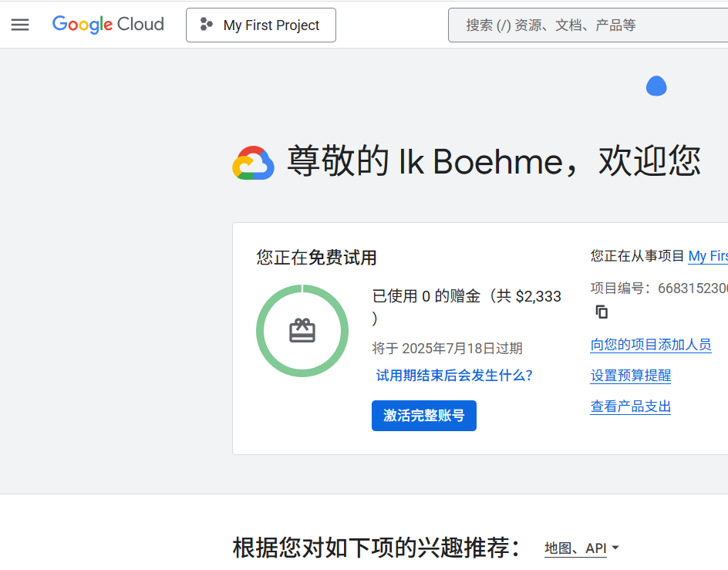Click the 您正在免费试用 heading

tap(316, 258)
